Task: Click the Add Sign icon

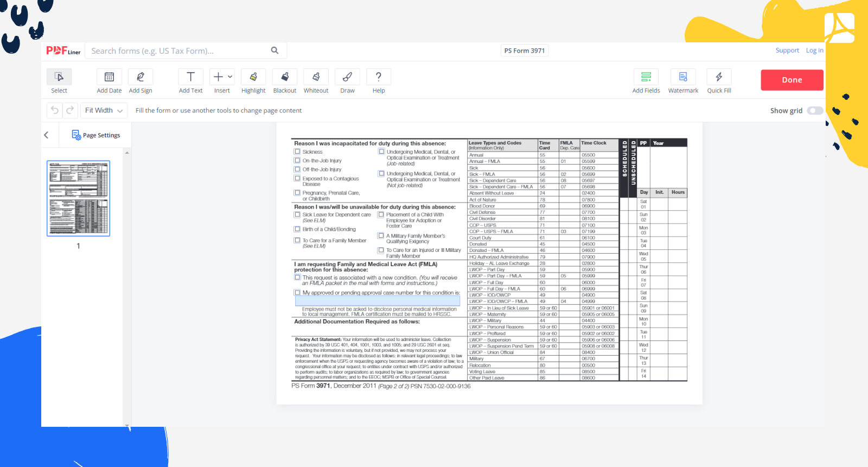Action: tap(141, 77)
